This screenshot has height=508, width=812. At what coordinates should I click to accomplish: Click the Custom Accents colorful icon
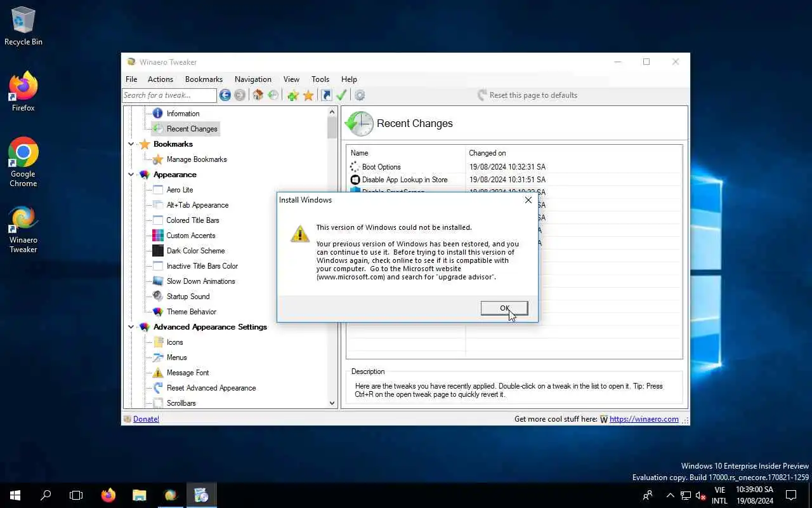(x=157, y=236)
